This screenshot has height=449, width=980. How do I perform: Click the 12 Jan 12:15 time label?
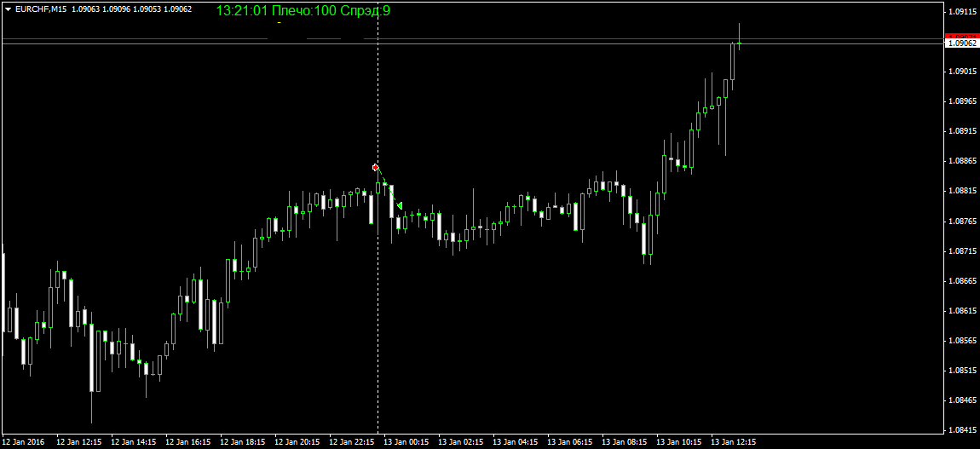[78, 442]
